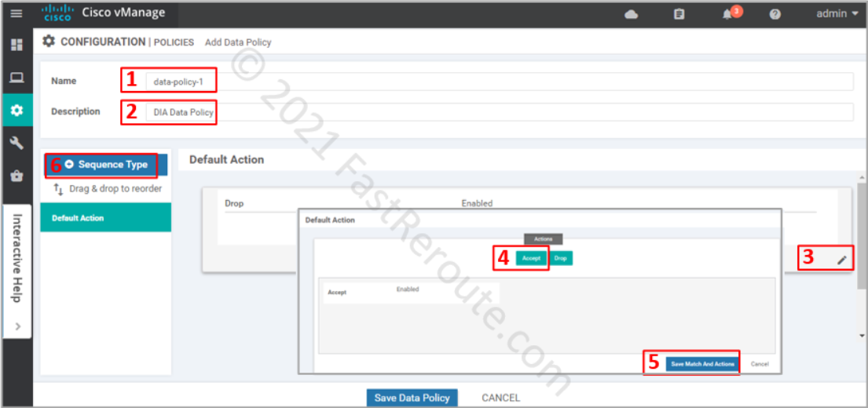Click Save Match And Actions button

[702, 364]
